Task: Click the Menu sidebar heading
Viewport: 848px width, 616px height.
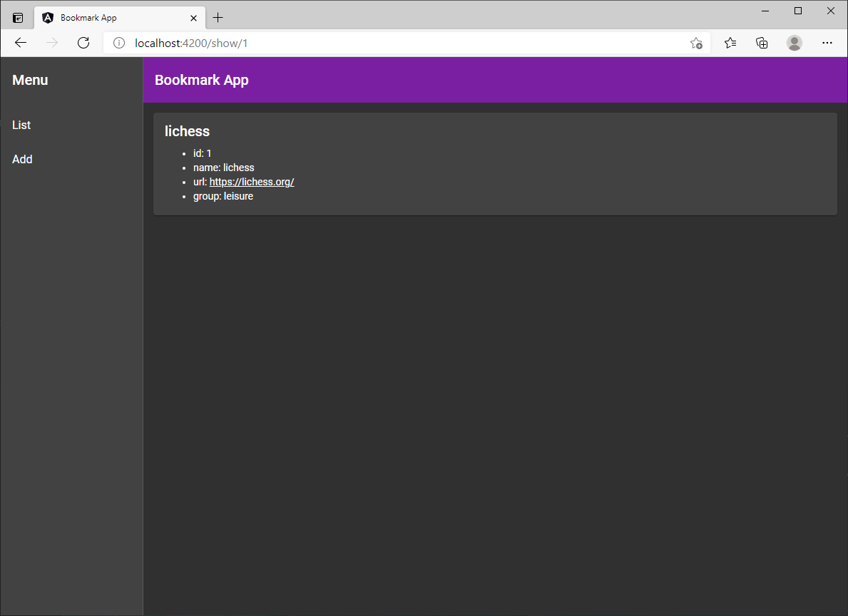Action: pos(30,80)
